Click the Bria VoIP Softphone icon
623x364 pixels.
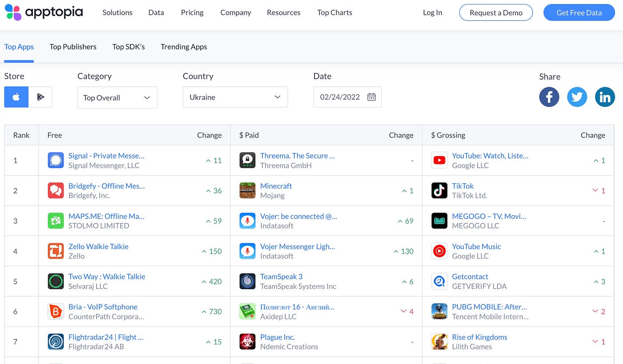pyautogui.click(x=56, y=311)
